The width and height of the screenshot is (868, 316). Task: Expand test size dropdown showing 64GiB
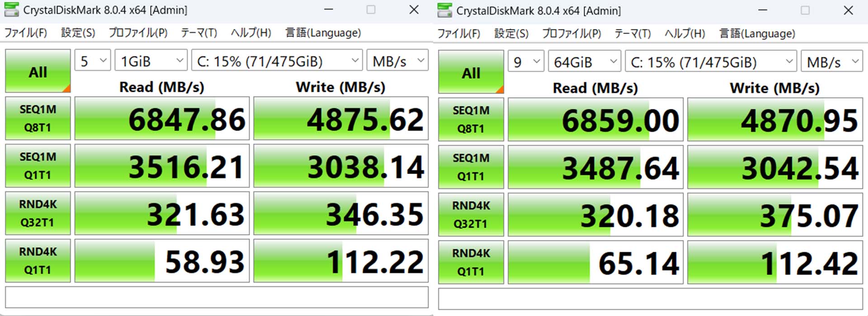tap(585, 61)
